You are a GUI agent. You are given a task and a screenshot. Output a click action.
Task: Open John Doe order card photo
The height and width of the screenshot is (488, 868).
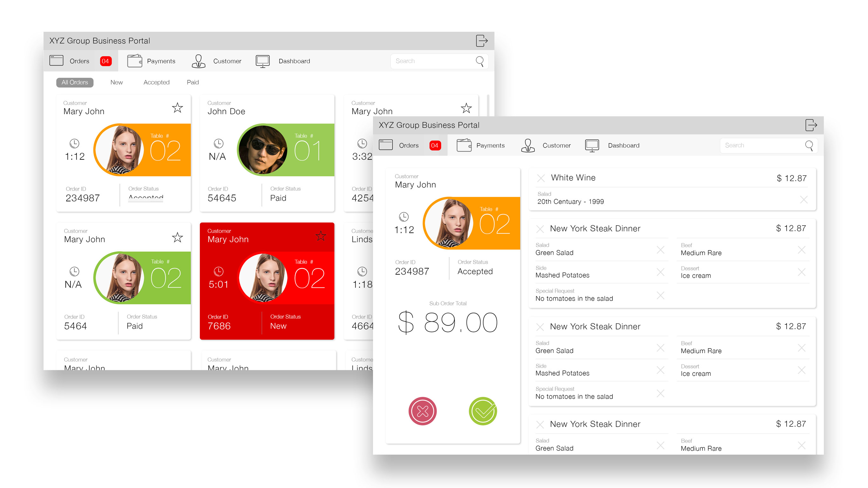(x=263, y=150)
